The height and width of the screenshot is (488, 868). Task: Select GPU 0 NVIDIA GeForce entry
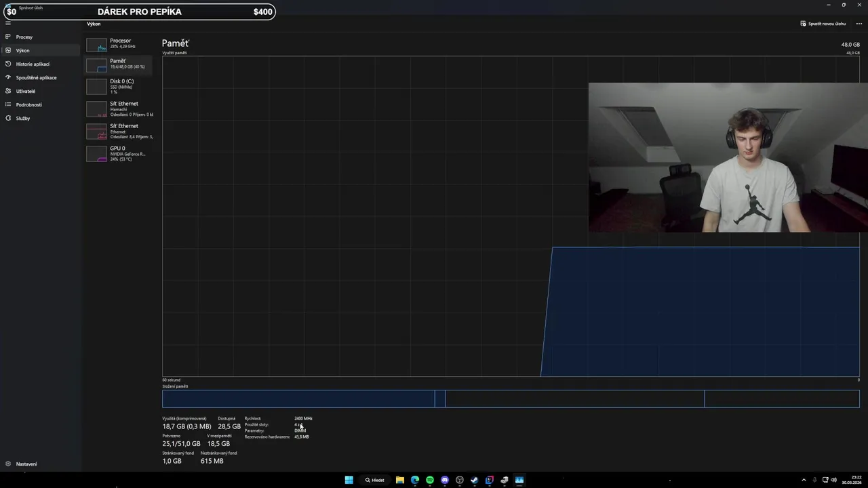click(119, 153)
